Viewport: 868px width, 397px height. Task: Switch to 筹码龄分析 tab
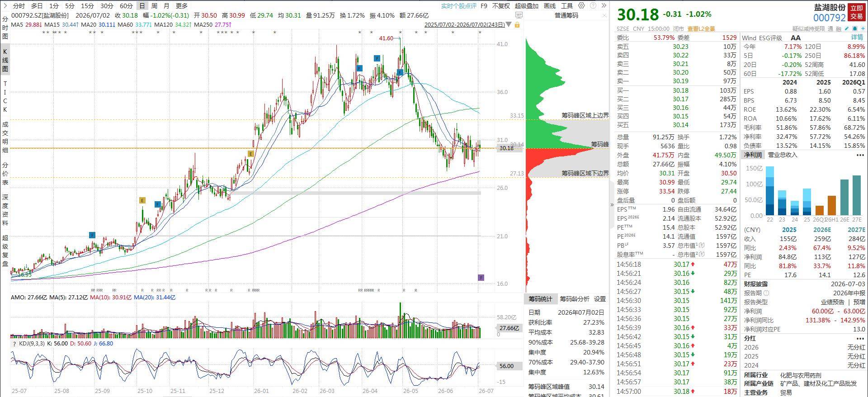[x=574, y=299]
